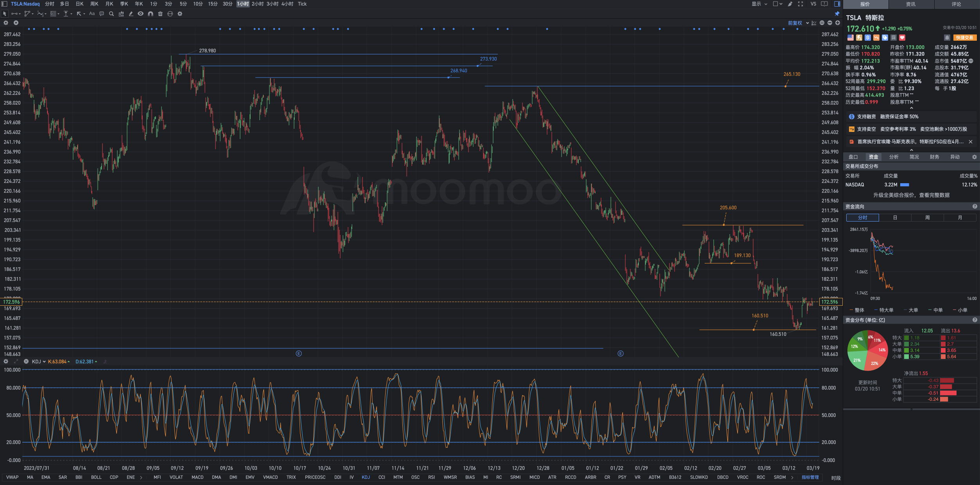This screenshot has width=980, height=485.
Task: Open the layout square dropdown
Action: coord(777,4)
